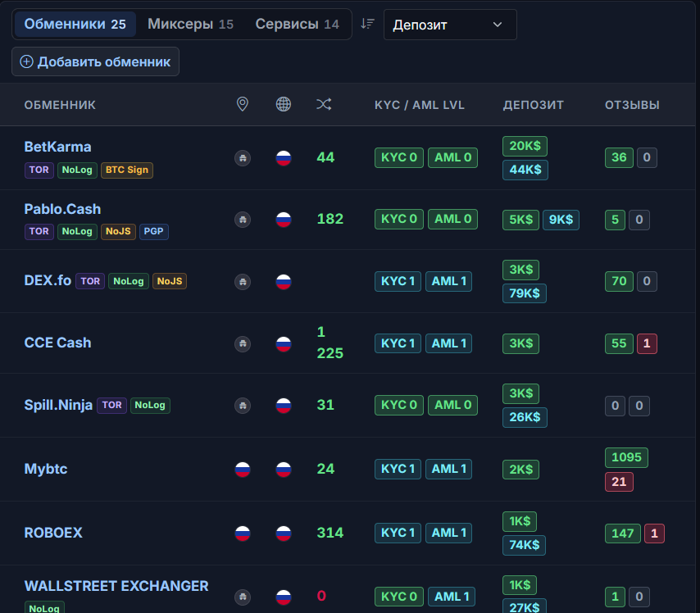Click ROBOEX location Russian flag icon
This screenshot has width=700, height=613.
pos(243,533)
